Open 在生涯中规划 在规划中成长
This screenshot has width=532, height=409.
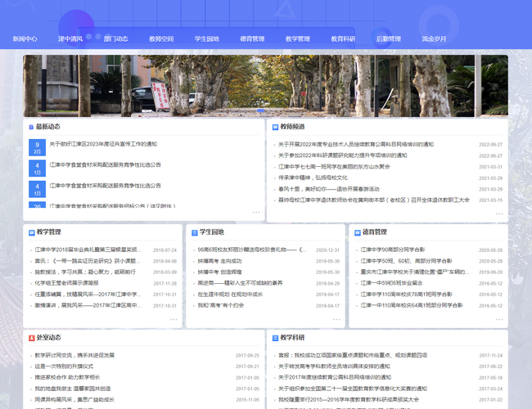point(230,294)
